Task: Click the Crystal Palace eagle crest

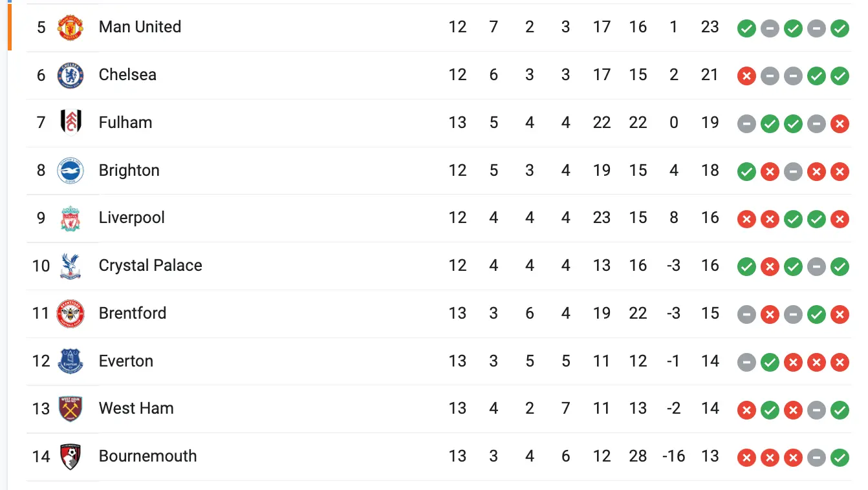Action: 71,266
